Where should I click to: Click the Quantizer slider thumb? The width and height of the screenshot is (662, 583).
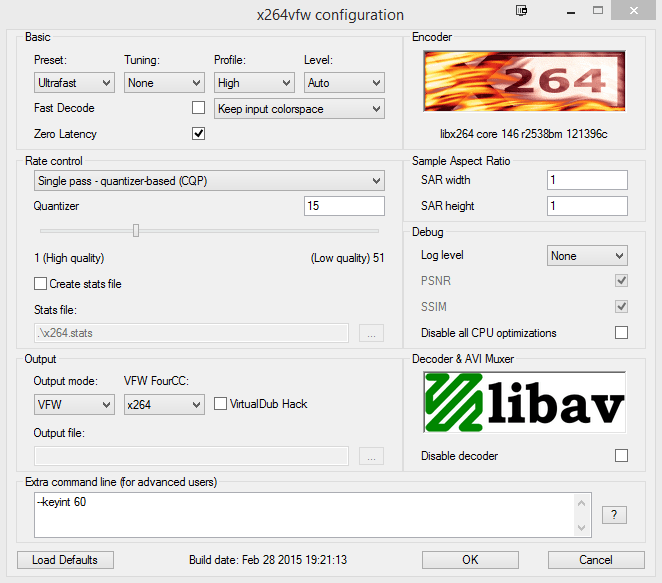136,230
